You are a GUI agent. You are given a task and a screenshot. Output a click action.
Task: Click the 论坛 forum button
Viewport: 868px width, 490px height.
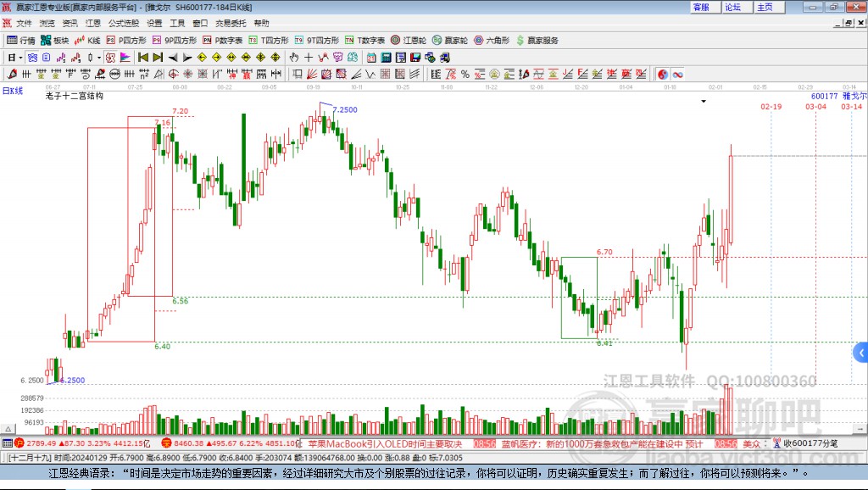click(x=737, y=7)
